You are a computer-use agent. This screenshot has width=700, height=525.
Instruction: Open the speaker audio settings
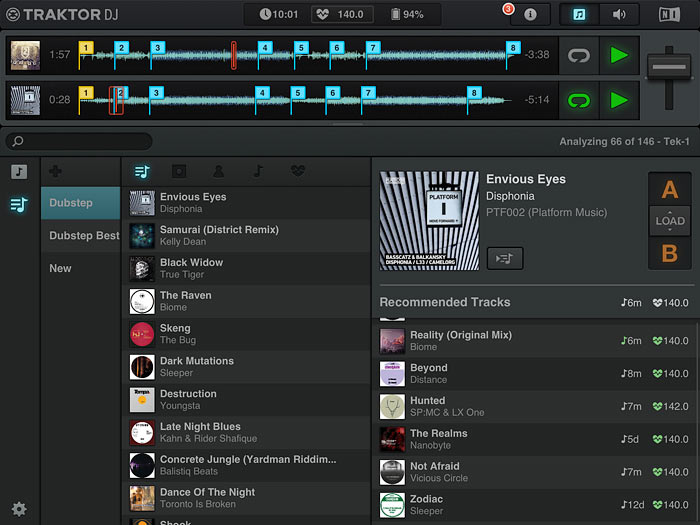point(619,15)
